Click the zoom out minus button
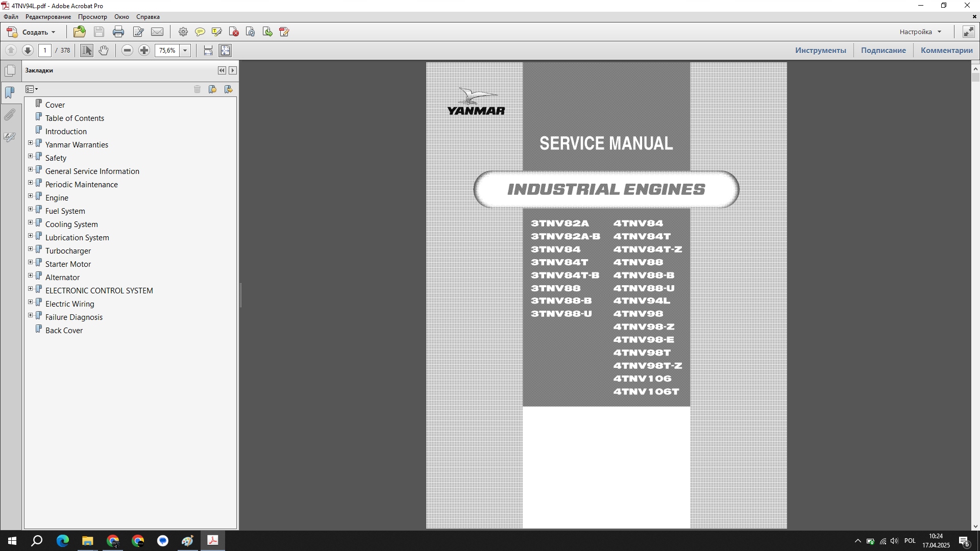Image resolution: width=980 pixels, height=551 pixels. 128,50
